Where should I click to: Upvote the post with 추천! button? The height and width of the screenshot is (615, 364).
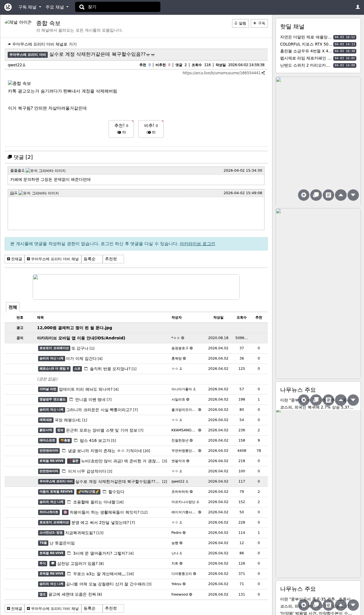tap(121, 129)
